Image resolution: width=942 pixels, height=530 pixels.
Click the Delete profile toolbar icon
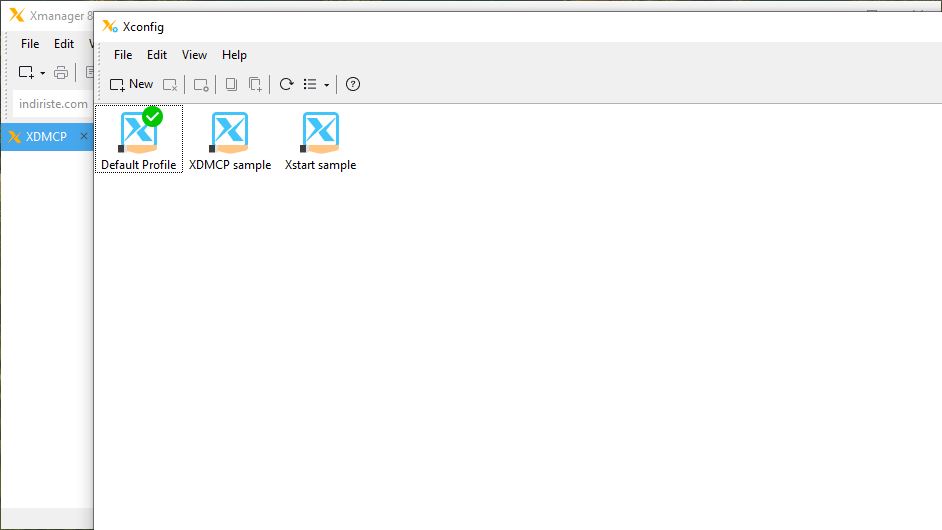coord(170,85)
